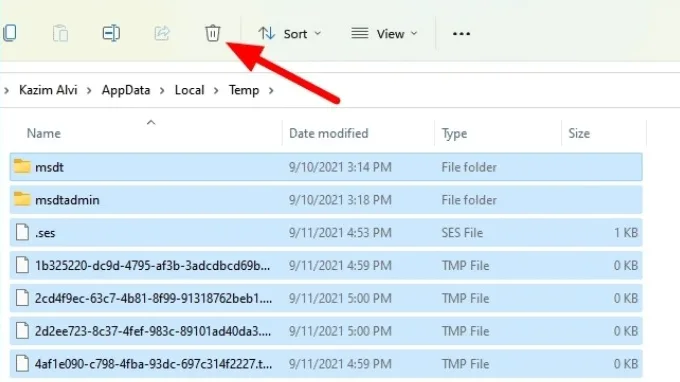680x382 pixels.
Task: Click the msdt folder icon
Action: (22, 166)
